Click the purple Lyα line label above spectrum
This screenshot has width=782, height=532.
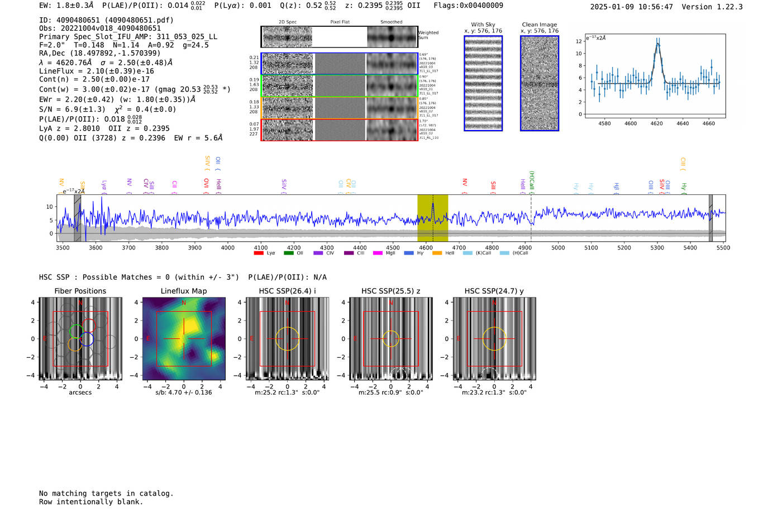coord(104,186)
